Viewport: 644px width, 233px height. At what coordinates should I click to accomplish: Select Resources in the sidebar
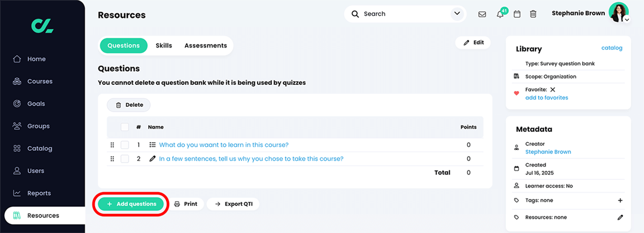pyautogui.click(x=44, y=215)
